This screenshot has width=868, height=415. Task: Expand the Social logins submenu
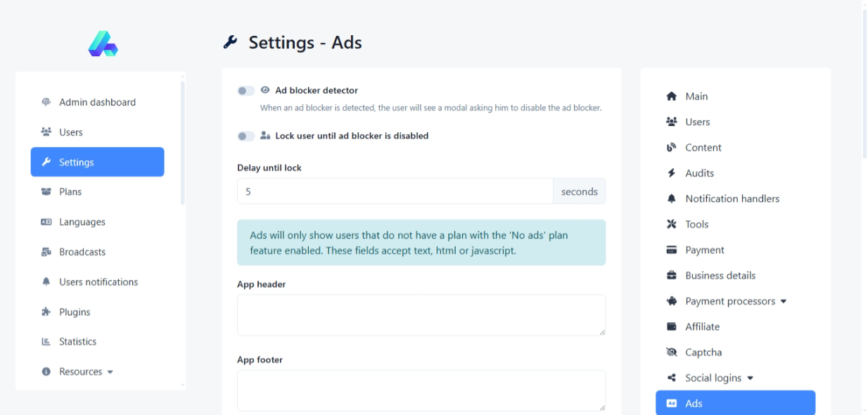(x=719, y=378)
